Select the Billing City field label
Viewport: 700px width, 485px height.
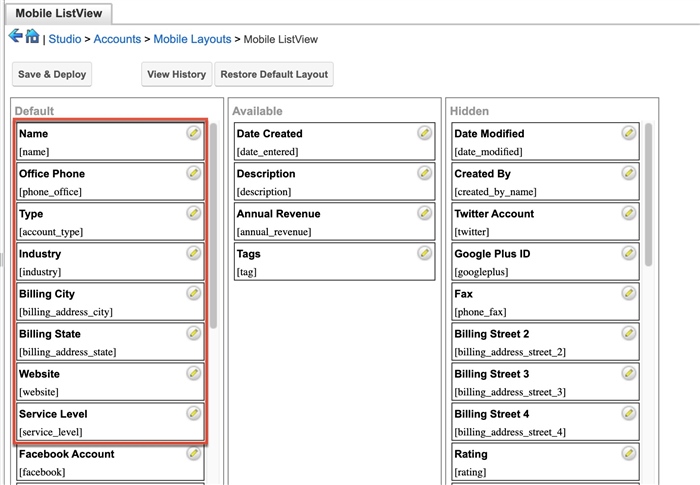47,294
